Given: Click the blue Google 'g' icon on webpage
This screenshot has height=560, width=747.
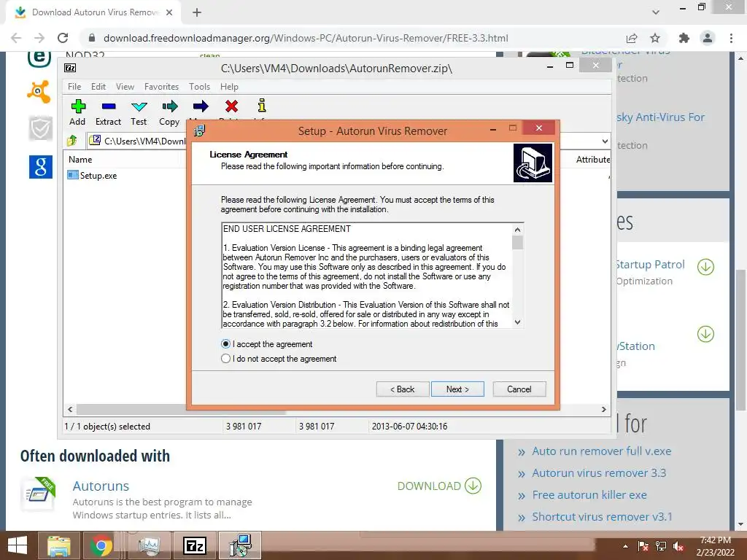Looking at the screenshot, I should 41,167.
